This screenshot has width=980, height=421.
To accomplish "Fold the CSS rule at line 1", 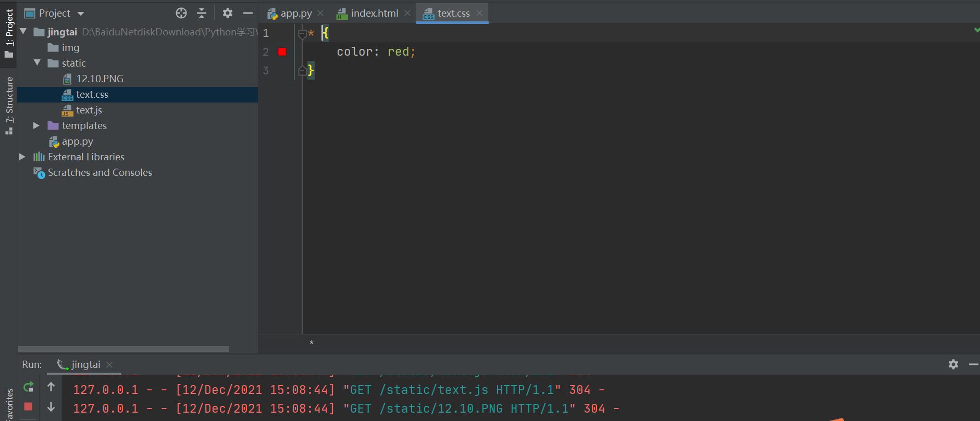I will point(302,34).
